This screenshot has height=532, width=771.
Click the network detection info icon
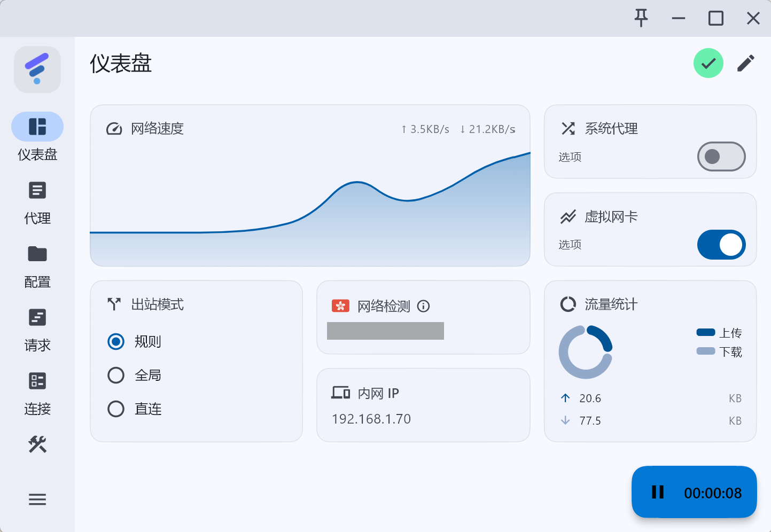tap(423, 306)
